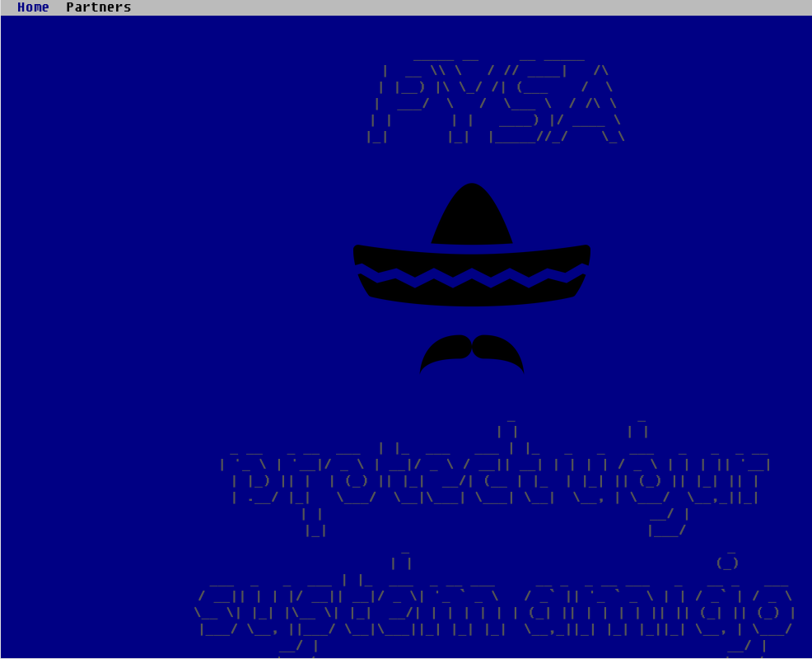Click the gray navigation bar
Viewport: 812px width, 659px height.
pyautogui.click(x=412, y=7)
